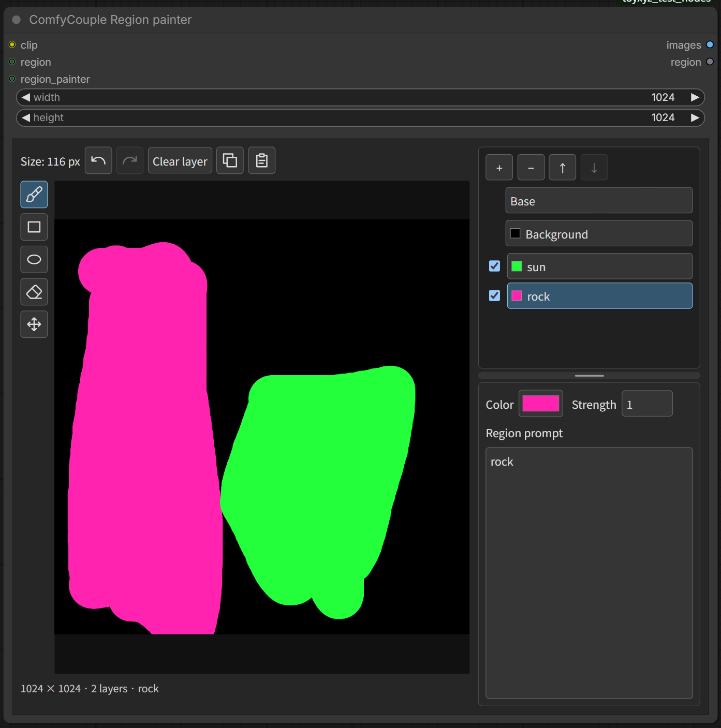Open the pink Color picker swatch
The height and width of the screenshot is (728, 721).
pyautogui.click(x=541, y=404)
